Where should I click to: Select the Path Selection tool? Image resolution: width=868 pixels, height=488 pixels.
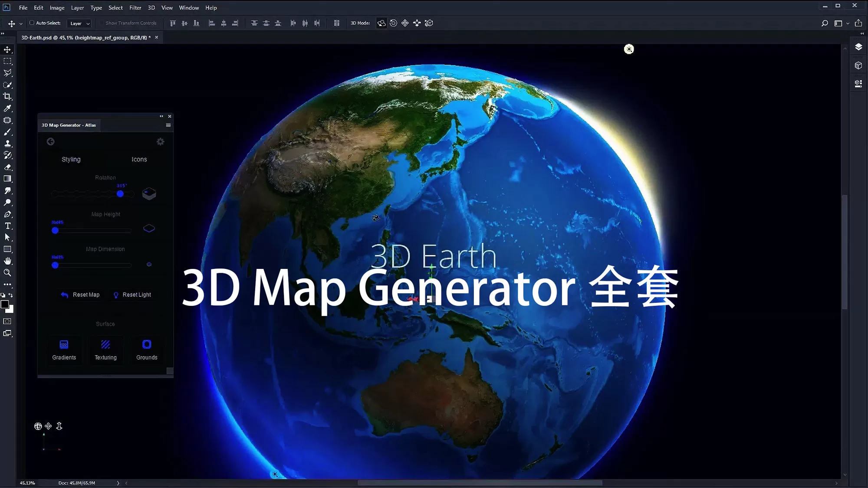click(x=7, y=238)
